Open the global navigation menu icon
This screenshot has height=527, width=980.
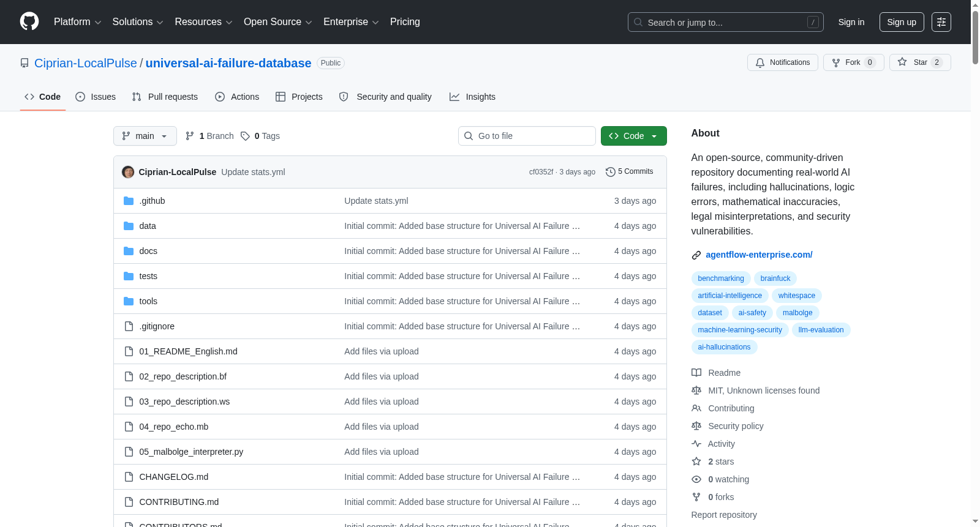click(941, 22)
